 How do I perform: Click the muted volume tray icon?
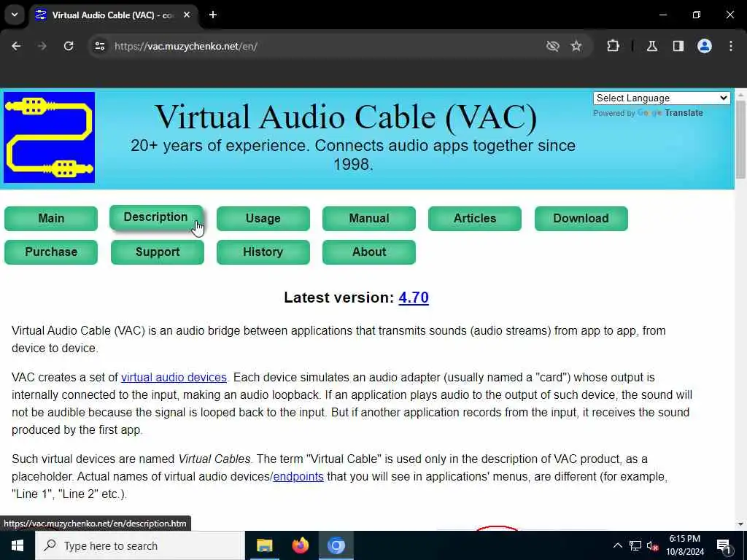click(653, 545)
